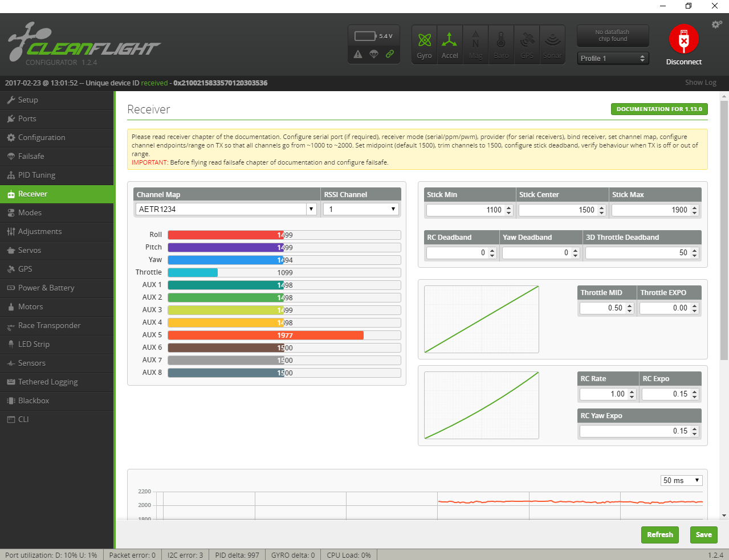
Task: Click into the RC Yaw Expo field
Action: 640,431
